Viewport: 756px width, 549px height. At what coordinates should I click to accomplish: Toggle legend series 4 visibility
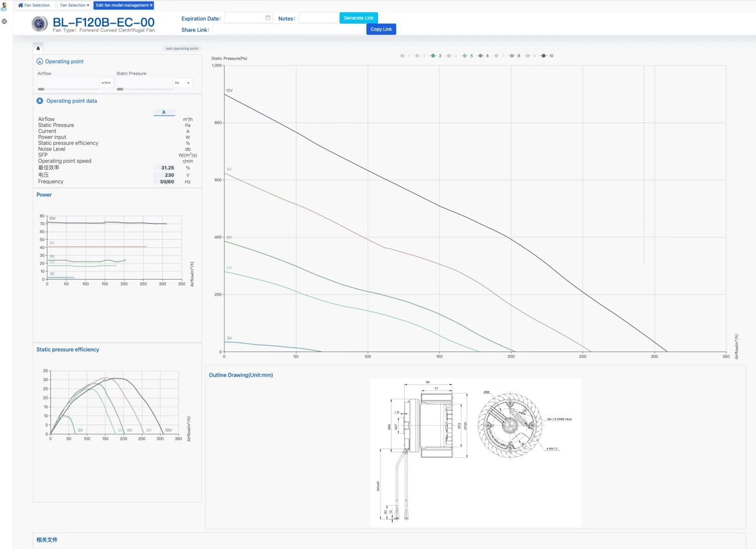coord(451,56)
